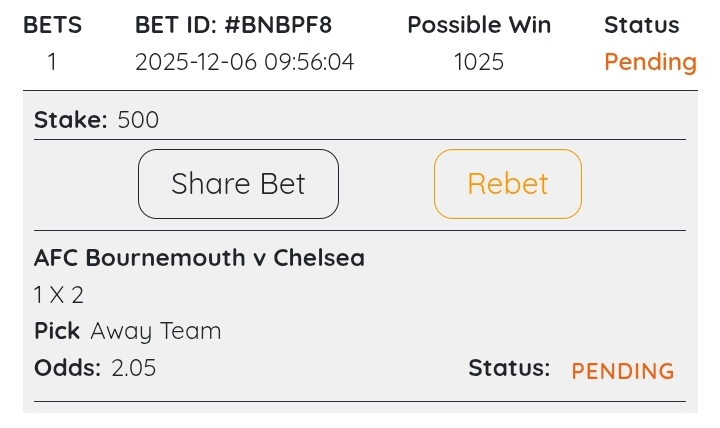This screenshot has width=720, height=428.
Task: Click the Possible Win column header
Action: click(x=479, y=25)
